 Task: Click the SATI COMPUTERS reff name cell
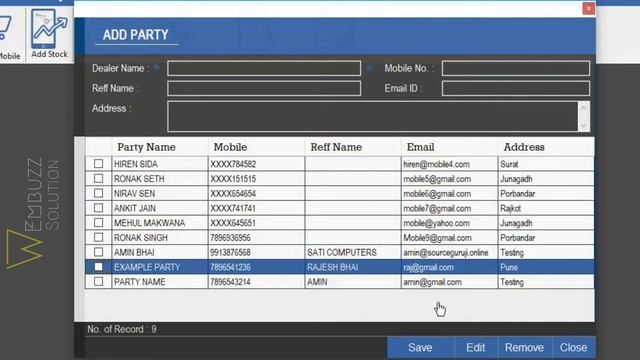pos(353,252)
